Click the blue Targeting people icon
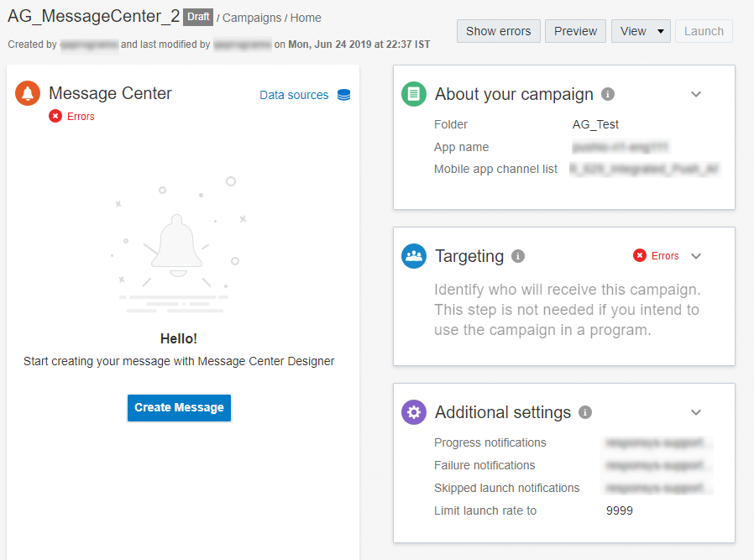The height and width of the screenshot is (560, 754). point(414,256)
